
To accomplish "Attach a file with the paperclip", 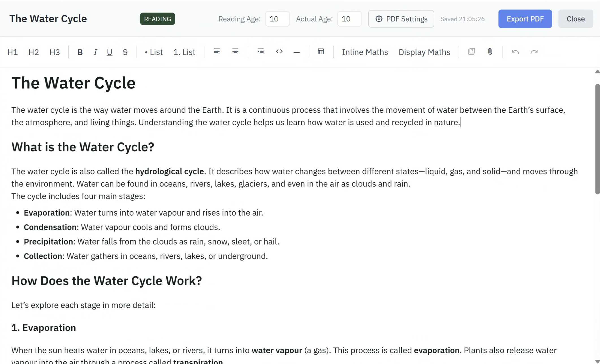I will pyautogui.click(x=490, y=52).
